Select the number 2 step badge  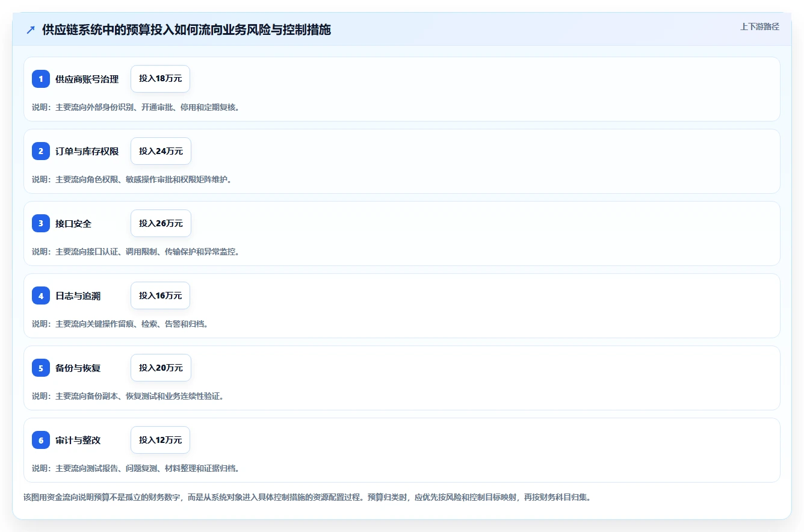pos(41,151)
